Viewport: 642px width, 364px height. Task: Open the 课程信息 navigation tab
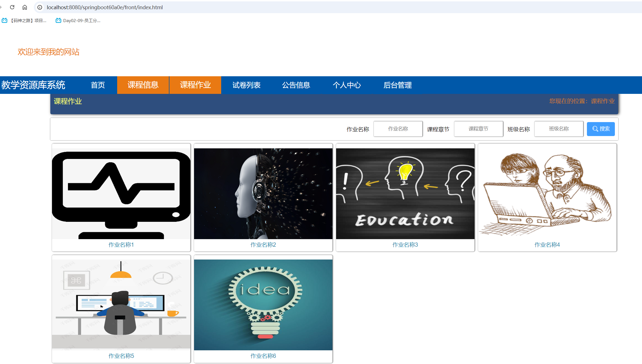click(x=143, y=85)
